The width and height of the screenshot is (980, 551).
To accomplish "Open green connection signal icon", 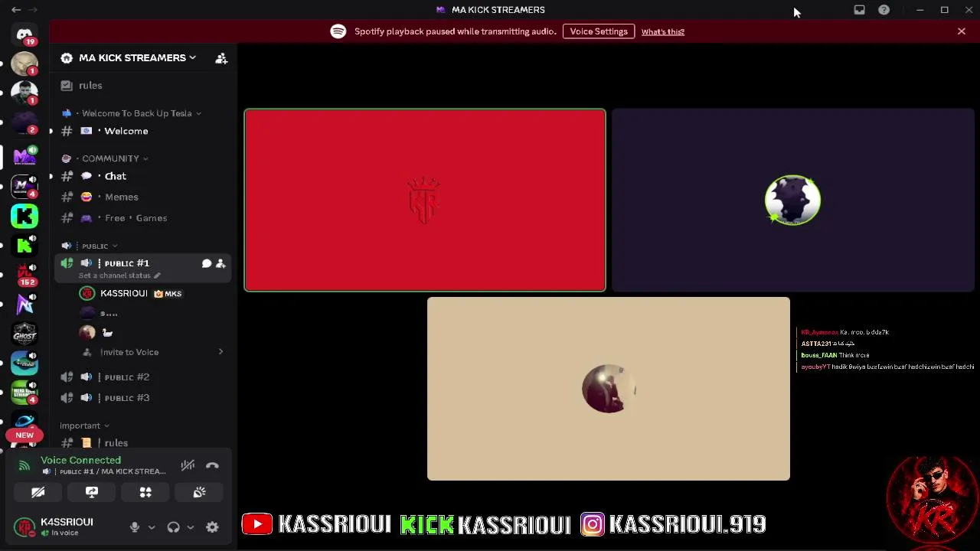I will click(24, 465).
